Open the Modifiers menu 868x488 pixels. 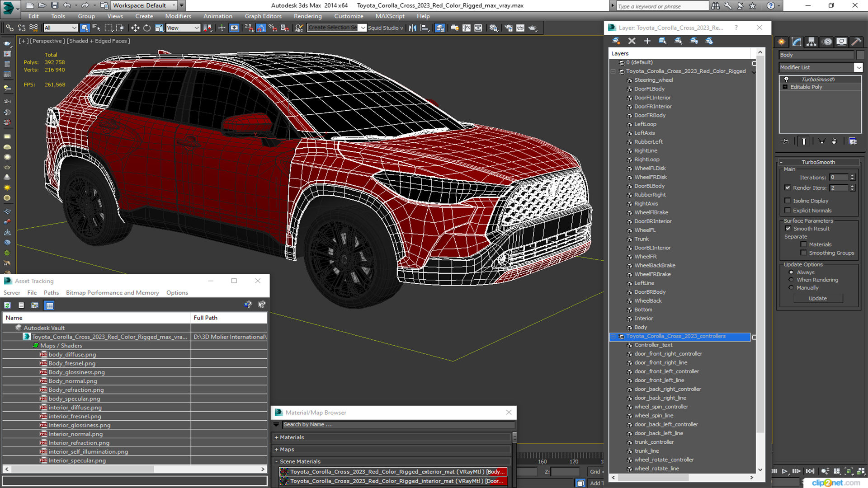178,16
